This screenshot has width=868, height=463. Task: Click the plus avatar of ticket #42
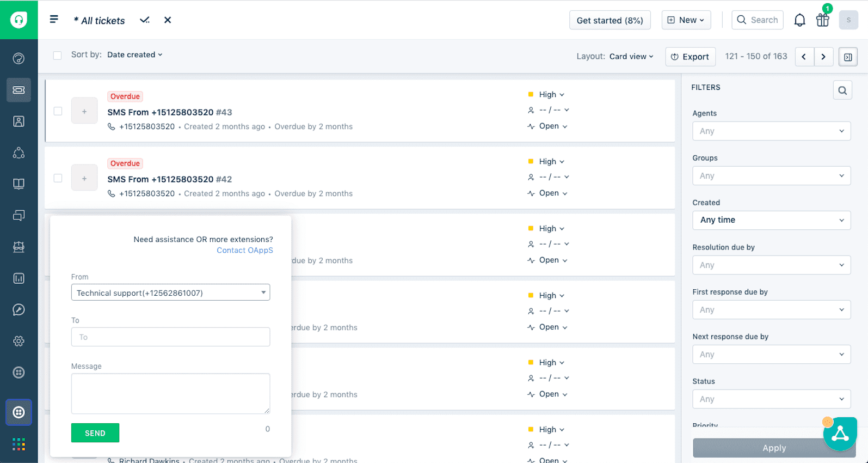coord(84,178)
